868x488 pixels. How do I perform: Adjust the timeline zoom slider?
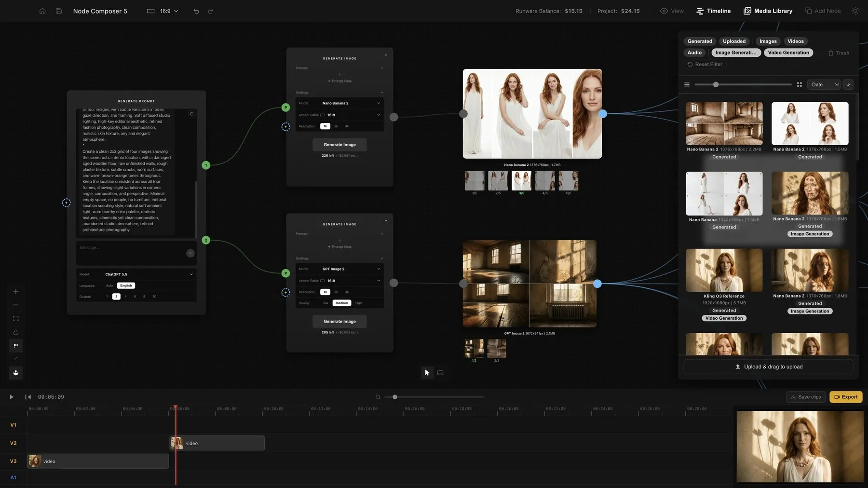point(395,397)
